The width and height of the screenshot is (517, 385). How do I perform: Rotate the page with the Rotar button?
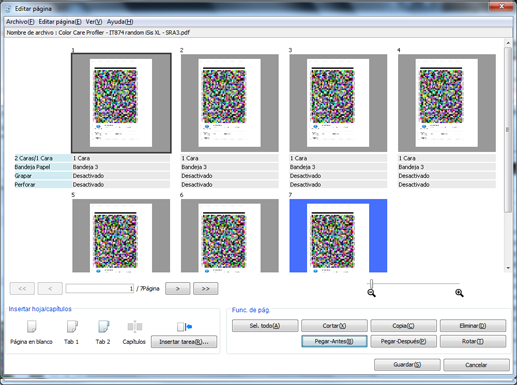[473, 341]
